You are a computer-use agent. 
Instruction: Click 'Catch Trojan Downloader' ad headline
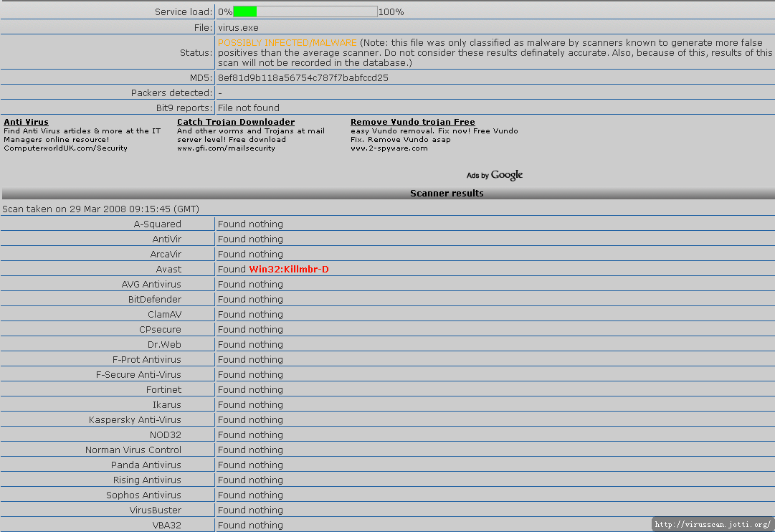[236, 122]
